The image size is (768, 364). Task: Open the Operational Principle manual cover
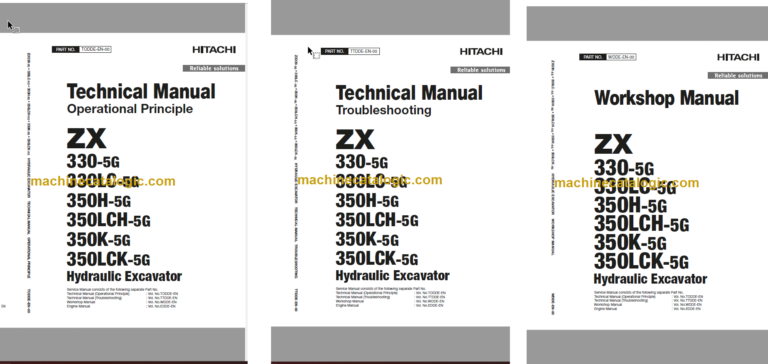click(122, 182)
